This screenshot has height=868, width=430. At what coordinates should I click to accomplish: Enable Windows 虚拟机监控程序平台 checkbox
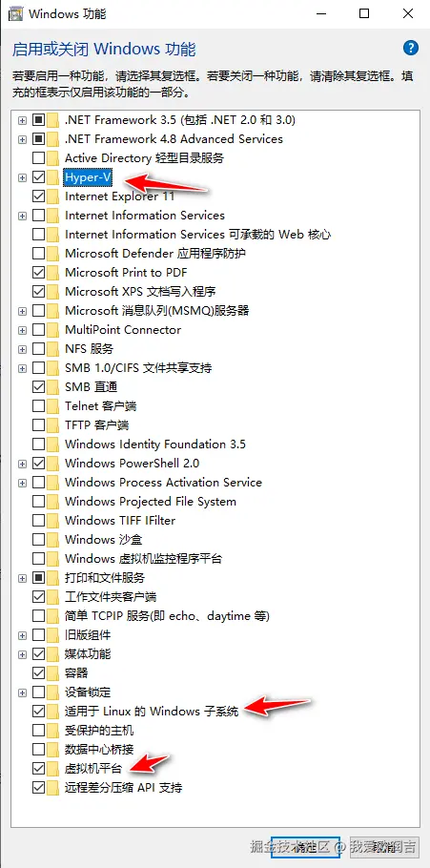point(39,559)
